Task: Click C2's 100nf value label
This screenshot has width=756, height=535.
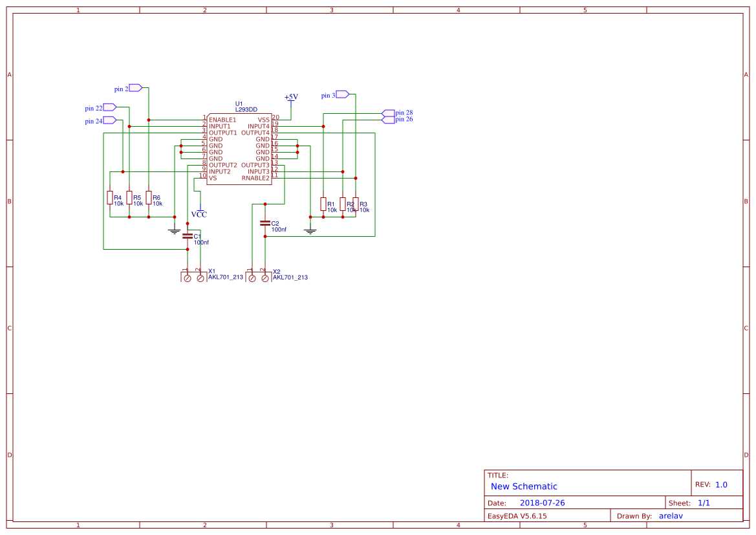Action: [x=279, y=229]
